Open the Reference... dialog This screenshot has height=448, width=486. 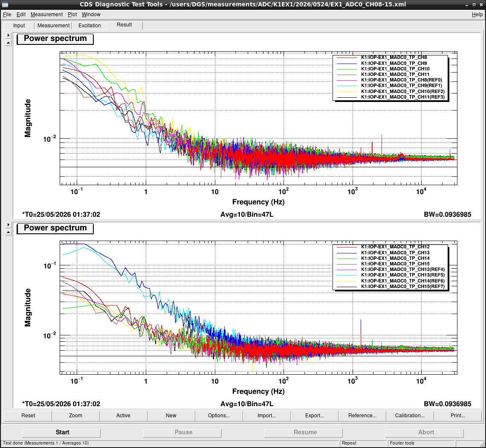pos(362,416)
